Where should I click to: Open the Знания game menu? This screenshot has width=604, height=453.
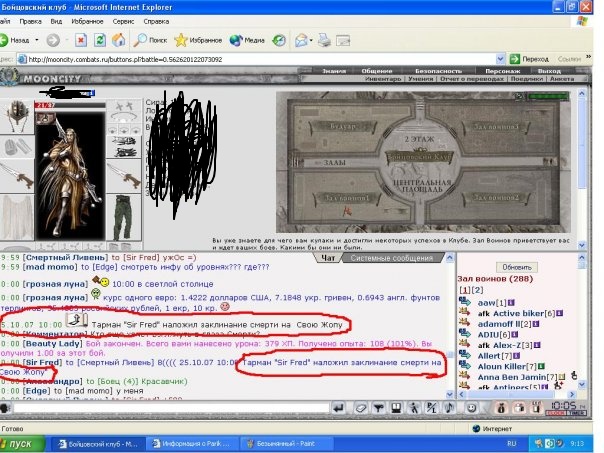pyautogui.click(x=334, y=71)
